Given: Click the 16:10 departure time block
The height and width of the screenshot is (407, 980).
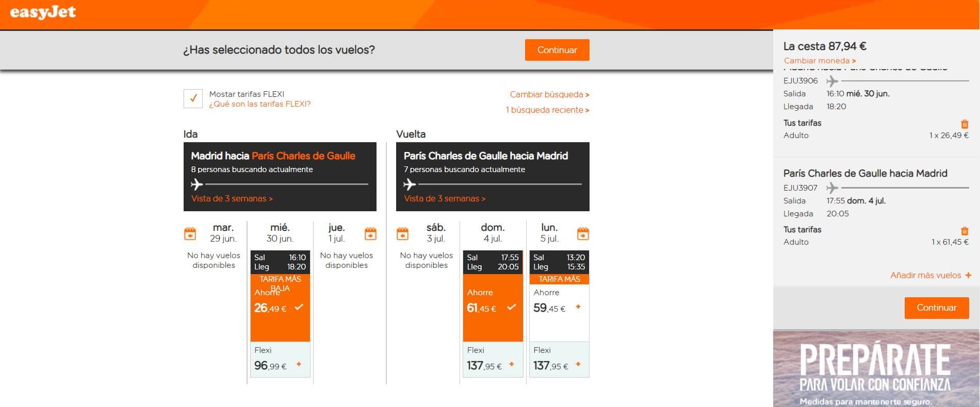Looking at the screenshot, I should point(280,262).
